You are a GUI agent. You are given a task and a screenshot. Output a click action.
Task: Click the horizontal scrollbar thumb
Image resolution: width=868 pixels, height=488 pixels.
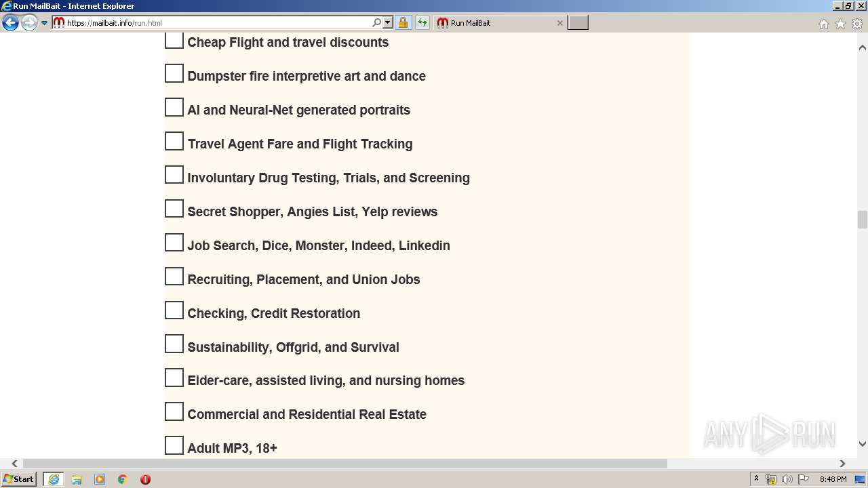pyautogui.click(x=345, y=464)
